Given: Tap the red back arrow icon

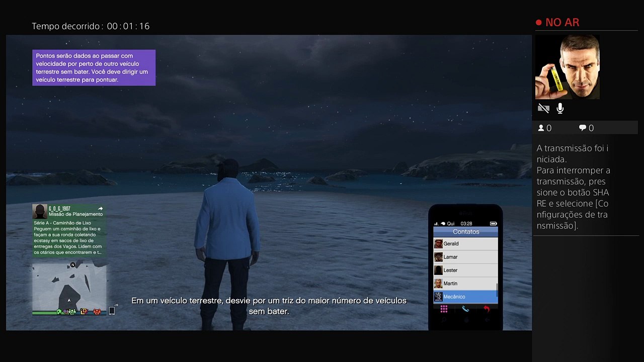Looking at the screenshot, I should pyautogui.click(x=487, y=309).
